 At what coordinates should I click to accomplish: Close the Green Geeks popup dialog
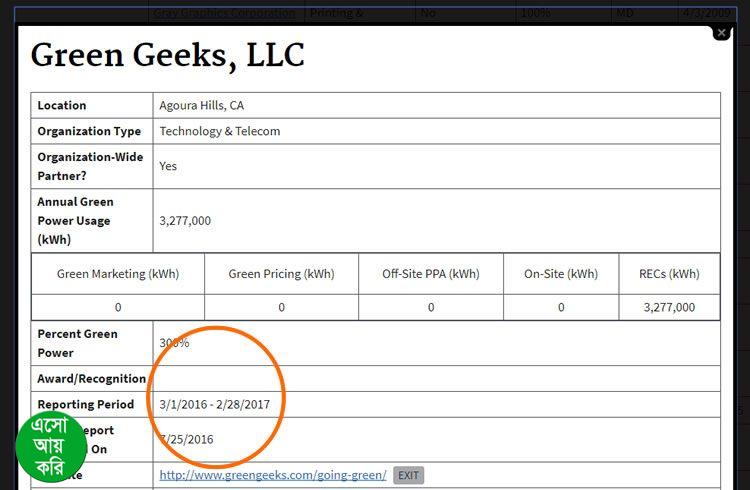click(x=721, y=33)
